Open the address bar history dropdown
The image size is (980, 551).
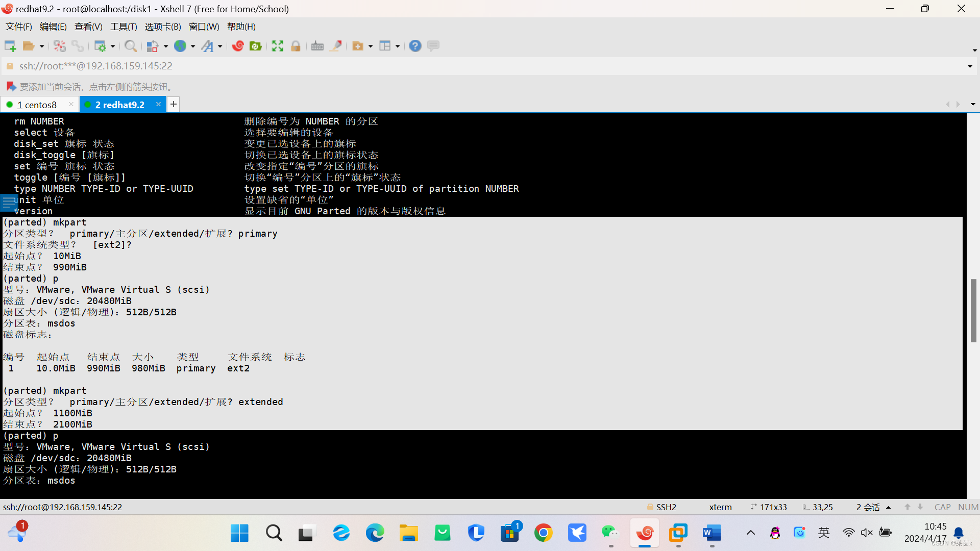[x=969, y=66]
